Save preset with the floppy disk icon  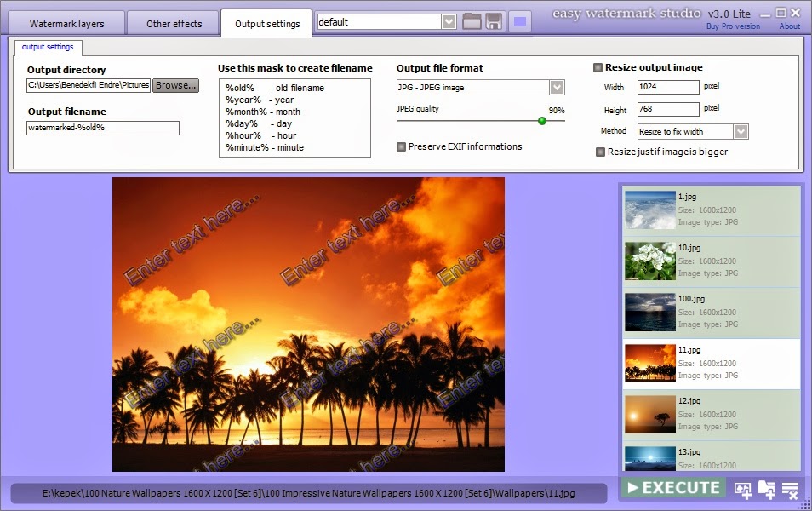(x=494, y=22)
